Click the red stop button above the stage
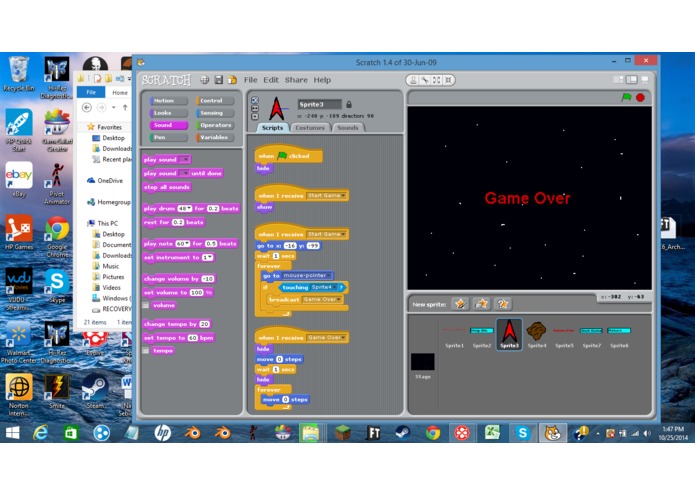Screen dimensions: 695x494 pos(640,97)
